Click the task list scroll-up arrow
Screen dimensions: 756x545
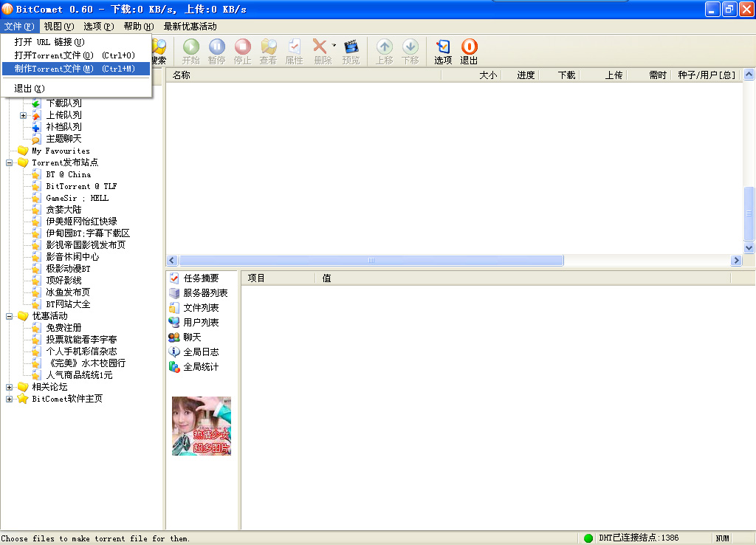click(x=749, y=75)
